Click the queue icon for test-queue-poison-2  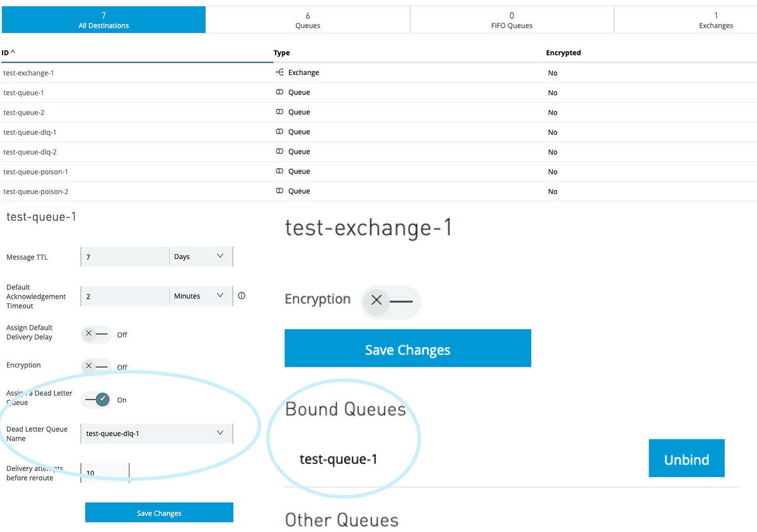[x=279, y=191]
